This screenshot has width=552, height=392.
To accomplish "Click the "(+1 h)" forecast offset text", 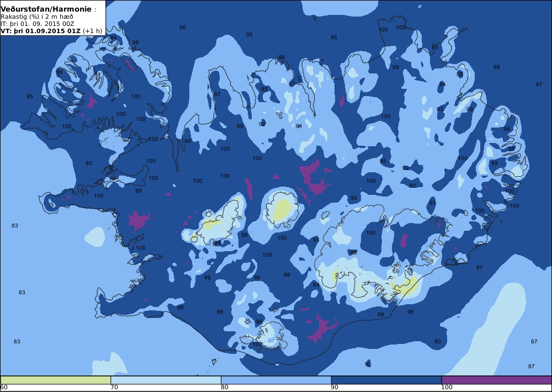I will point(93,31).
